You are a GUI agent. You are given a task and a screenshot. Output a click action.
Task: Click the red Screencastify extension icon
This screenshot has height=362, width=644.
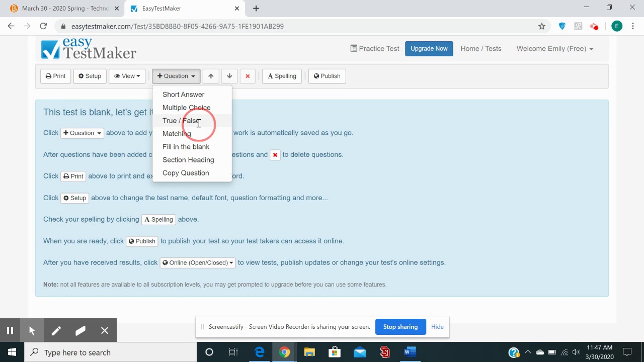[x=594, y=26]
